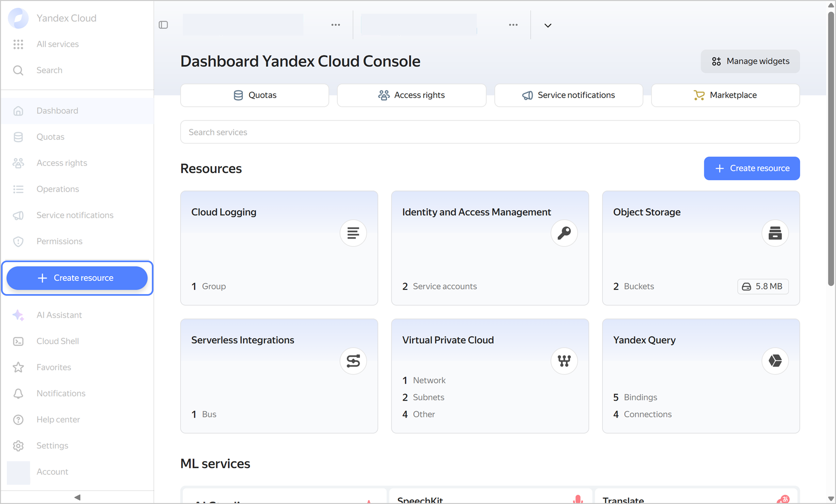
Task: Toggle the sidebar panel collapse icon at top
Action: [x=164, y=25]
